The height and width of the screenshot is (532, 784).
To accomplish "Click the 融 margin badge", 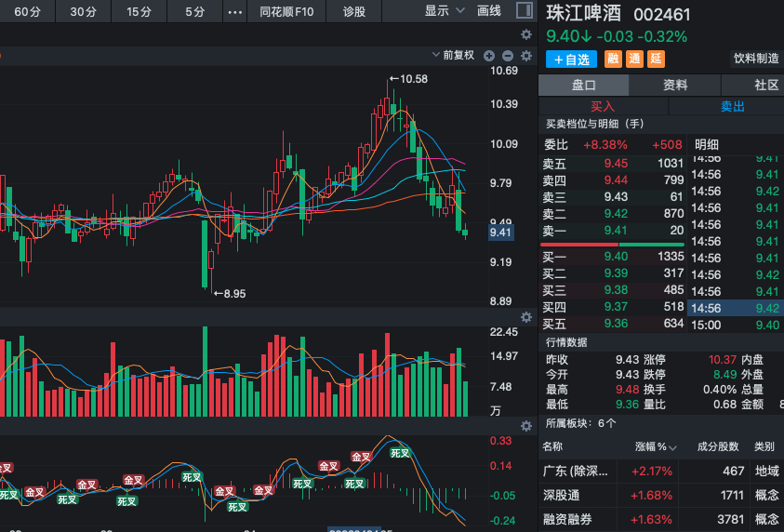I will [x=613, y=59].
